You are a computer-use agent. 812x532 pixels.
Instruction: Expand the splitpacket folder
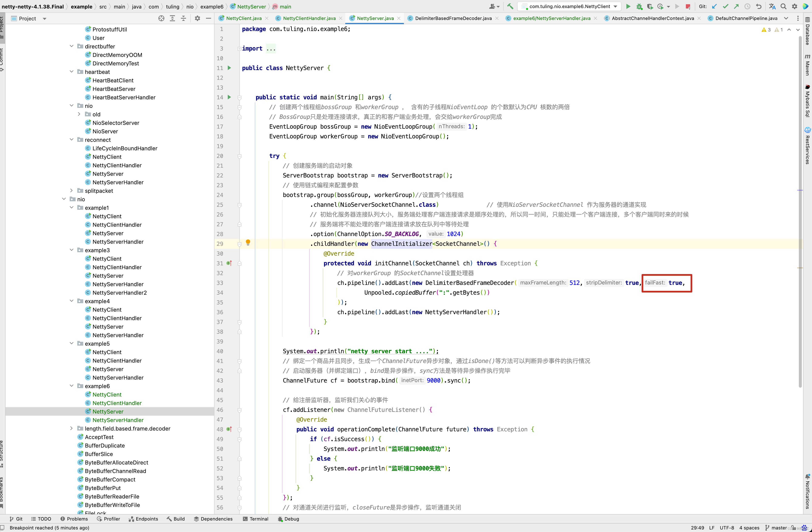click(x=71, y=191)
